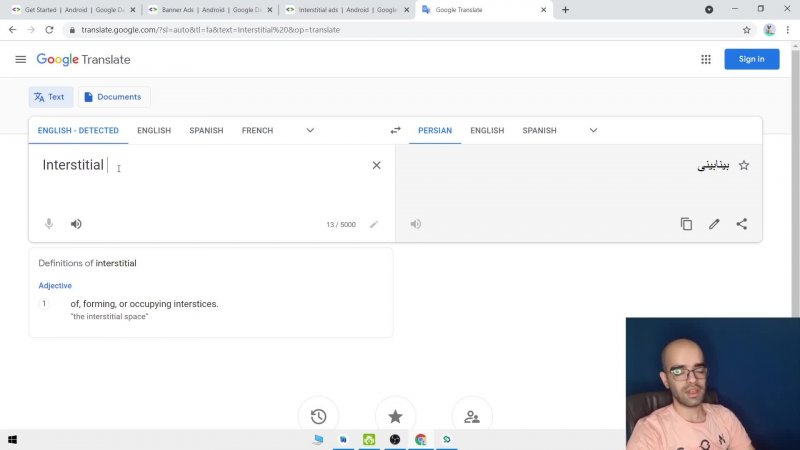Switch to Documents translation mode
The width and height of the screenshot is (800, 450).
[113, 97]
